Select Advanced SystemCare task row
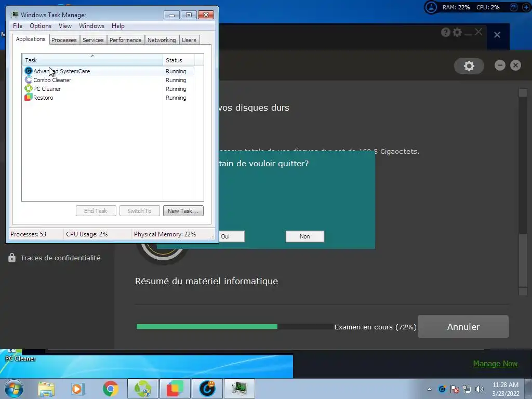The height and width of the screenshot is (399, 532). tap(109, 71)
